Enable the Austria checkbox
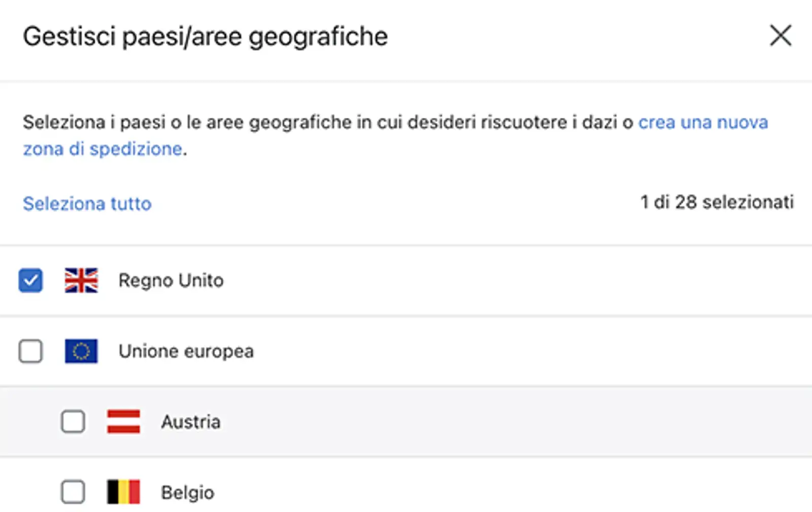 point(73,422)
